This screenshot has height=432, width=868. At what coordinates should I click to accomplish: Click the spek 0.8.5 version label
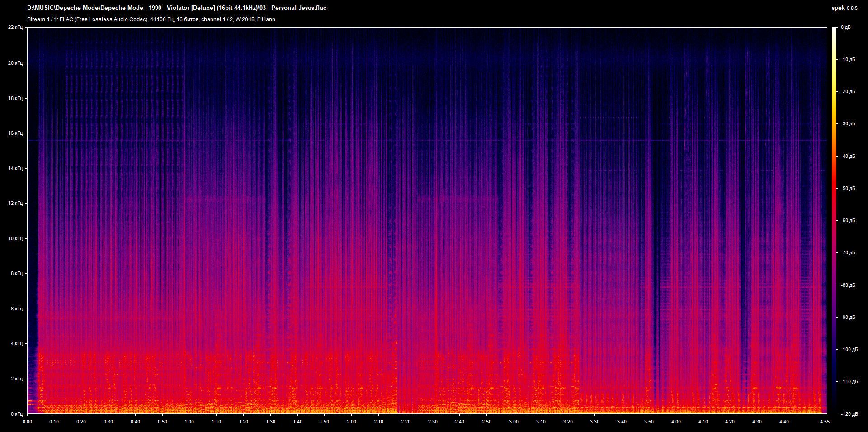(x=844, y=8)
